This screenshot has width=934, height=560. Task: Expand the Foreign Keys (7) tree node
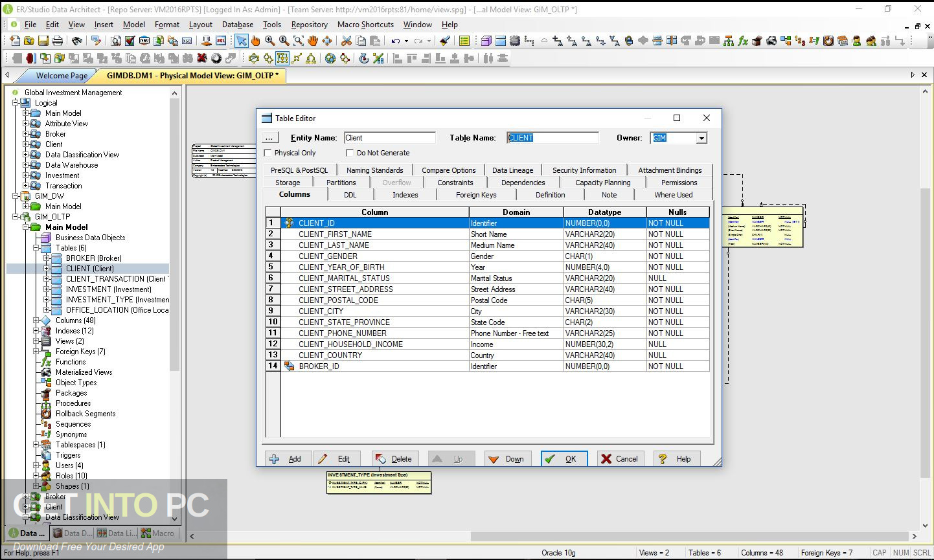pyautogui.click(x=36, y=352)
